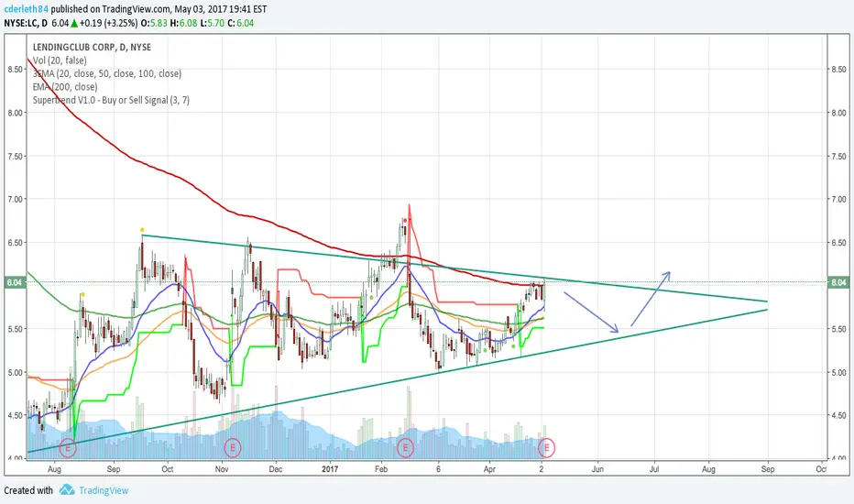Click the right 6.04 current price tag

pyautogui.click(x=838, y=282)
